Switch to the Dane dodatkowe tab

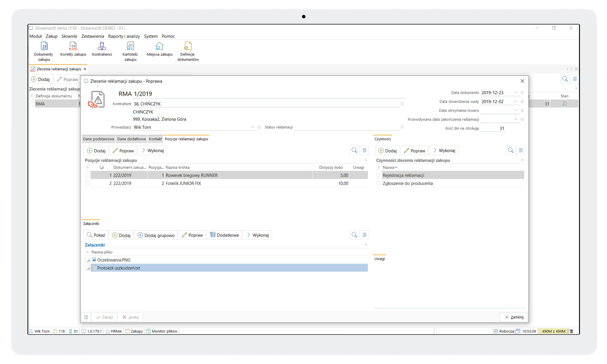(x=131, y=139)
